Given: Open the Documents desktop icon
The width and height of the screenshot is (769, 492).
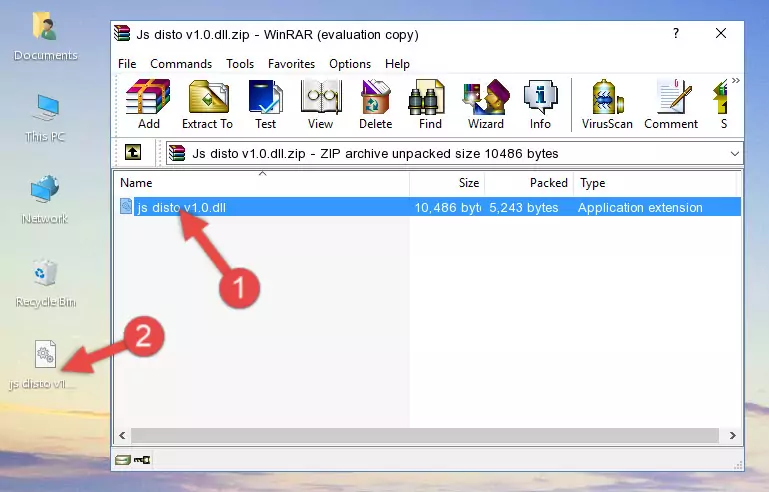Looking at the screenshot, I should click(45, 37).
